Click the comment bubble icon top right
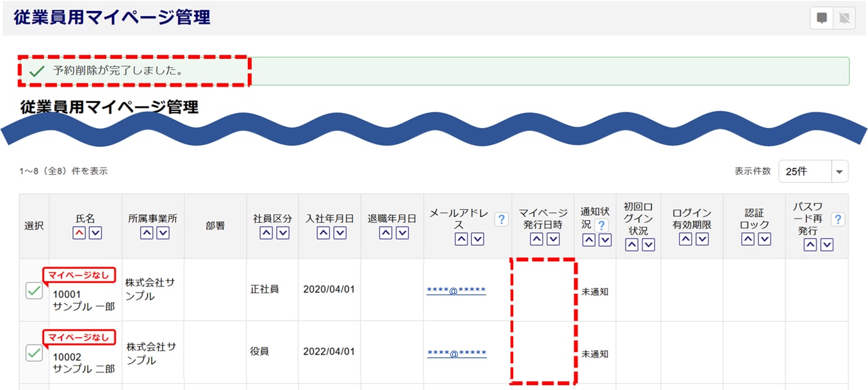The width and height of the screenshot is (868, 390). click(822, 18)
